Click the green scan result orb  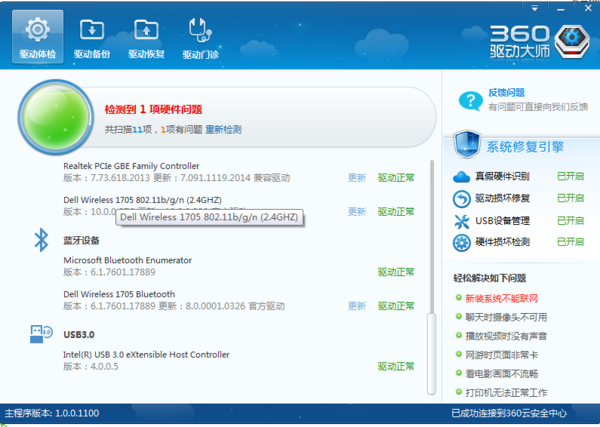coord(58,116)
